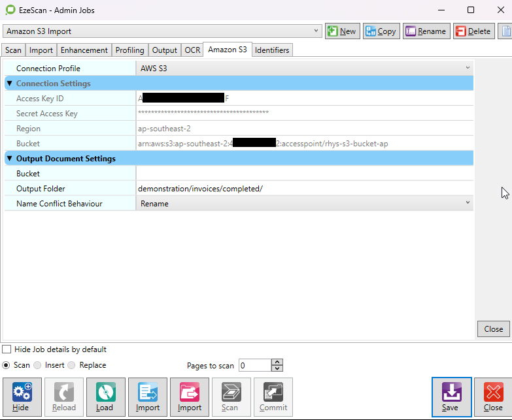Click the blue Import document button
The image size is (512, 420).
tap(147, 396)
